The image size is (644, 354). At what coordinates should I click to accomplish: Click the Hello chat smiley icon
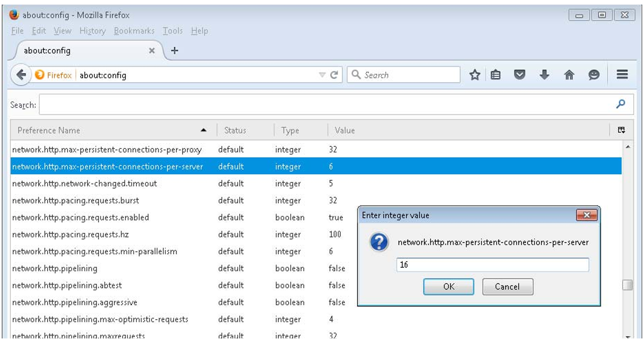(x=594, y=75)
